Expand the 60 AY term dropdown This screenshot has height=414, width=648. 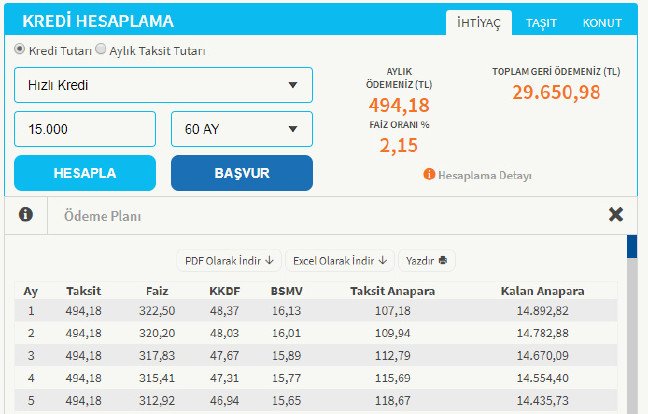(241, 129)
